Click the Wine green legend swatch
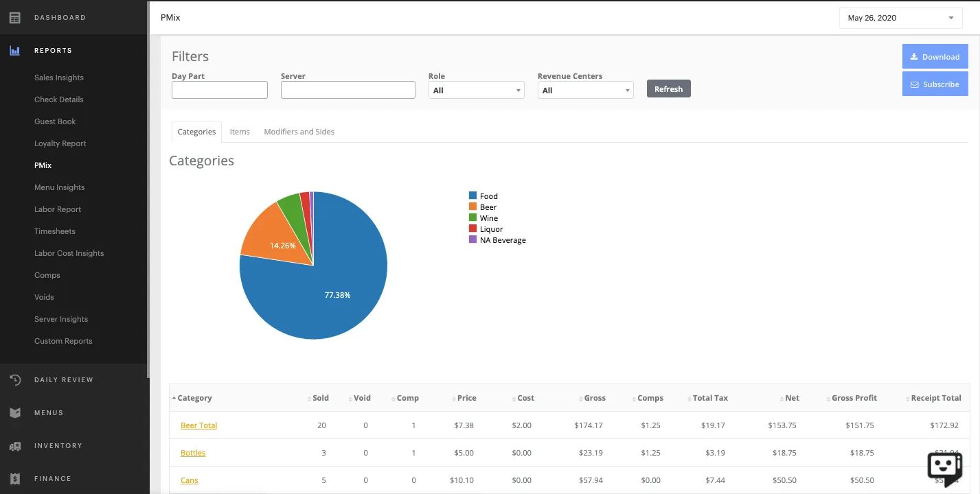The width and height of the screenshot is (980, 494). point(472,218)
